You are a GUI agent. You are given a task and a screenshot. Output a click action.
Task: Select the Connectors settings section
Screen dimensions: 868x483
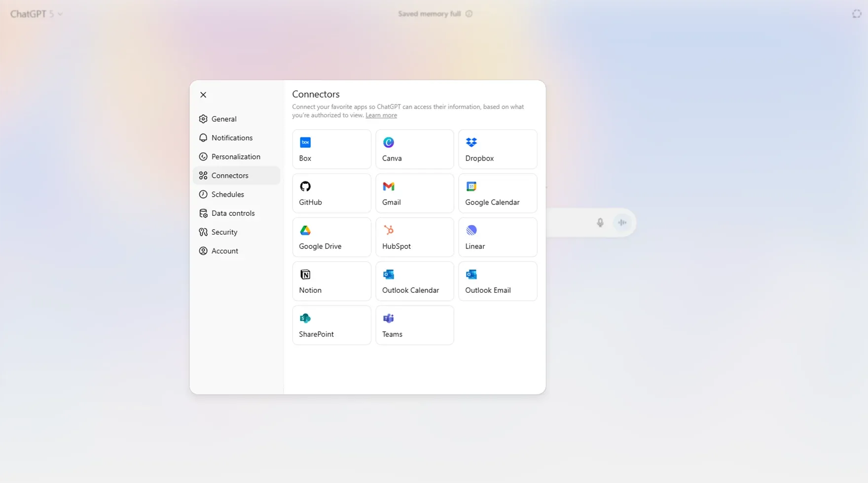(x=236, y=175)
